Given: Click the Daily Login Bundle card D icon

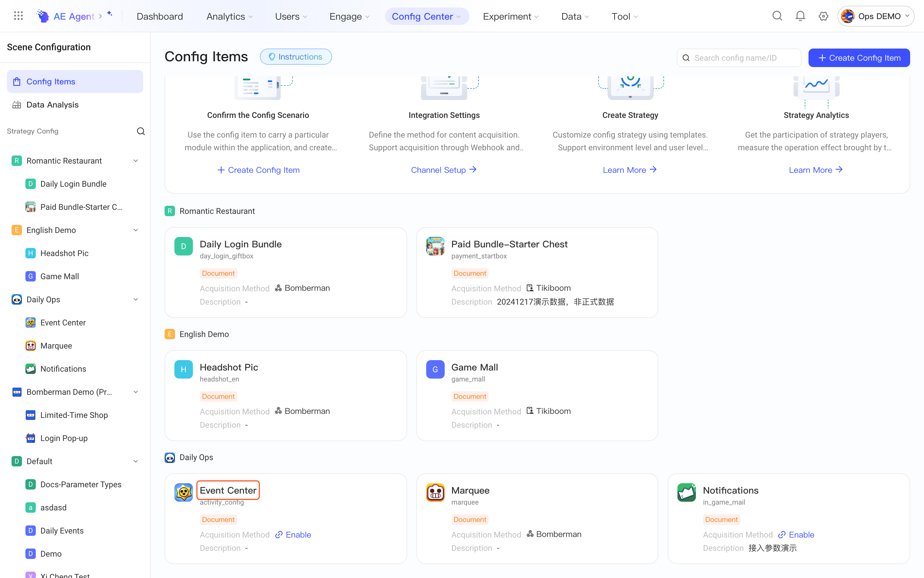Looking at the screenshot, I should (183, 246).
